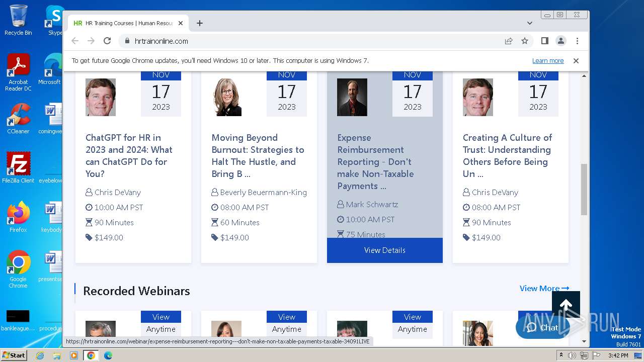Click 10:00 AM PST on the ChatGPT card
The height and width of the screenshot is (362, 644).
pos(119,208)
